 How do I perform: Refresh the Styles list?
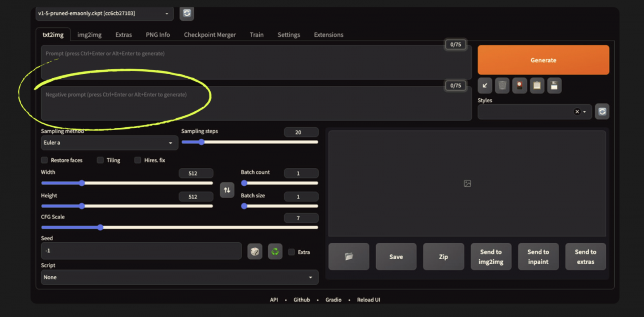click(x=602, y=111)
